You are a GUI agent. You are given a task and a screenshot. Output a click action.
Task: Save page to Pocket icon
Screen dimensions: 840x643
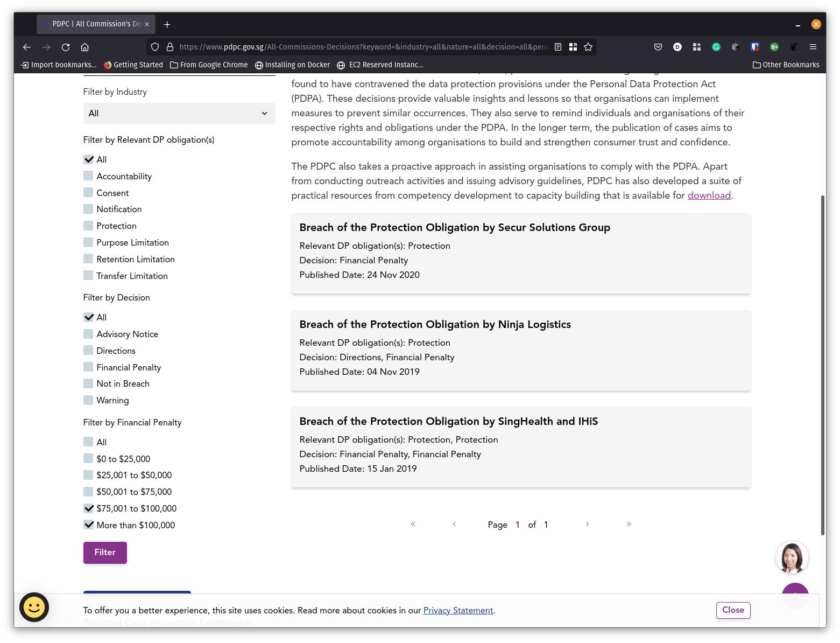[x=658, y=47]
